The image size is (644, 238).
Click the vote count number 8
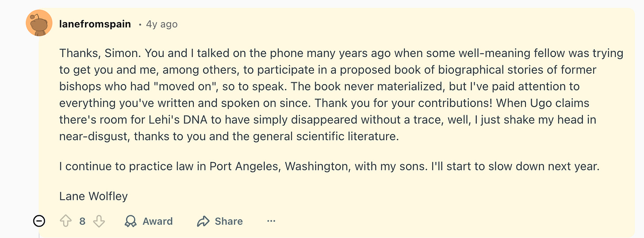click(x=82, y=221)
